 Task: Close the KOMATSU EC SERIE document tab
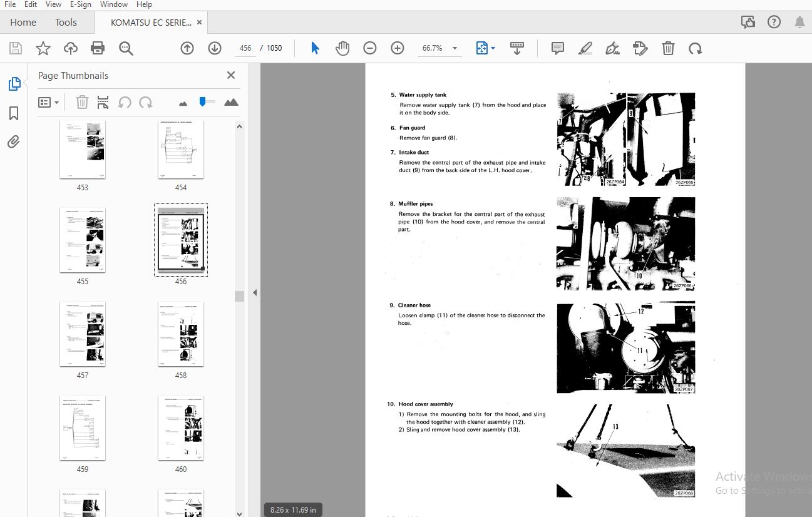click(x=199, y=22)
